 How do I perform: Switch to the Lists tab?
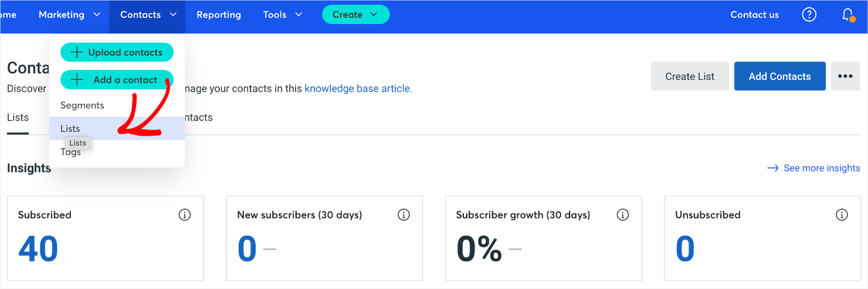[x=18, y=117]
